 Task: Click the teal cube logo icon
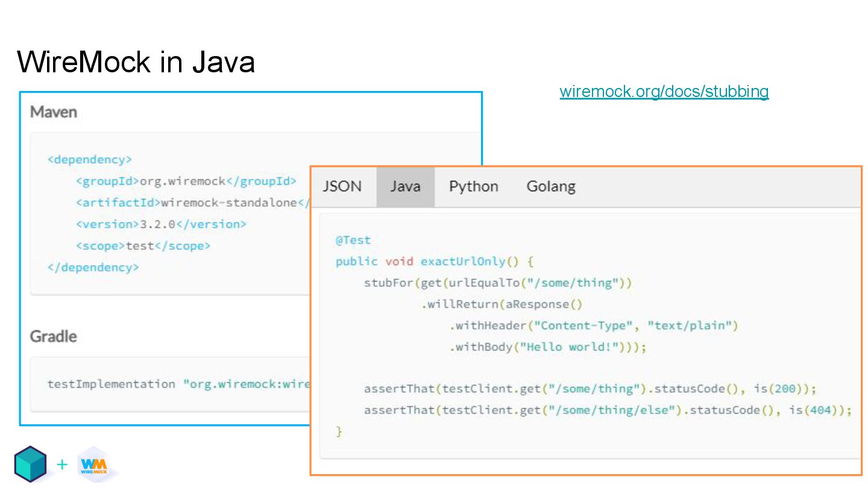coord(30,464)
